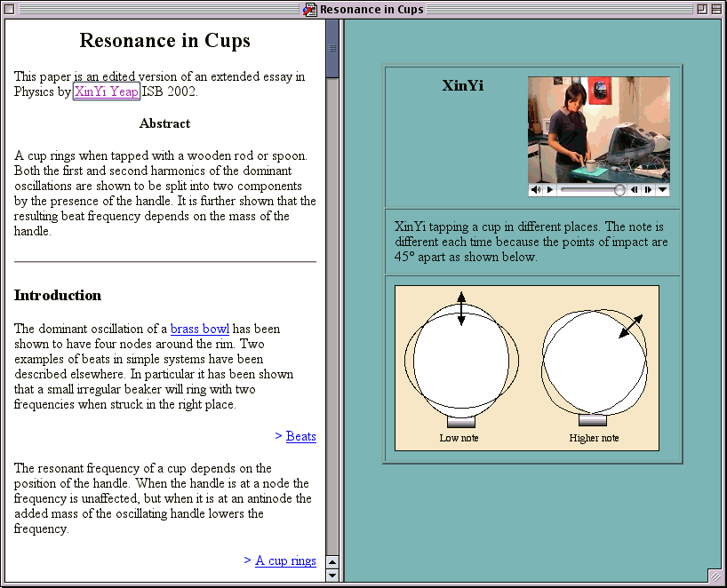Open the XinYi Yeap author link
Viewport: 727px width, 588px height.
107,91
